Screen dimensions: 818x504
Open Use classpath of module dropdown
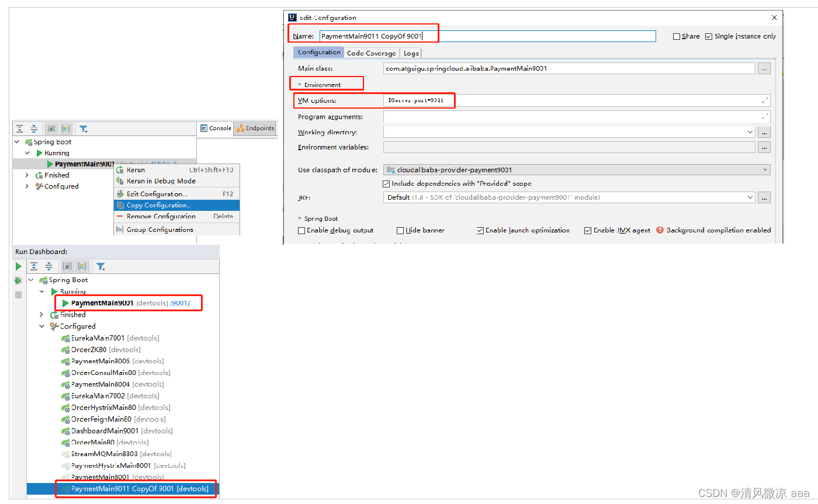(765, 170)
